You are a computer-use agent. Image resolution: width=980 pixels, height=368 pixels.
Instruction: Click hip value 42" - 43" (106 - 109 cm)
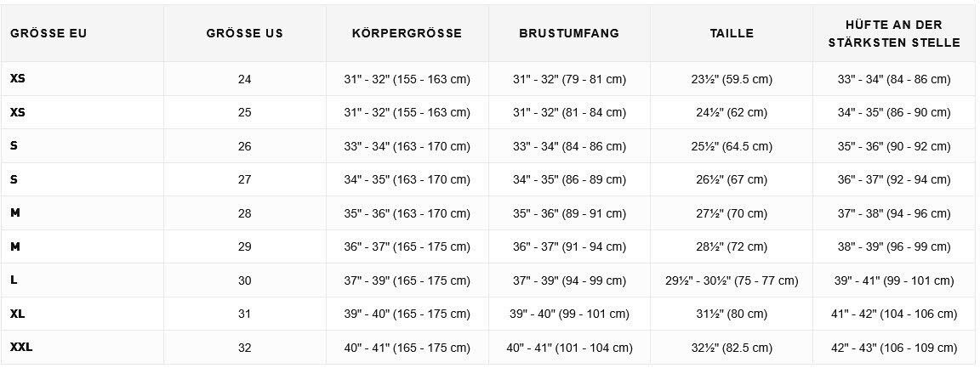(x=894, y=348)
